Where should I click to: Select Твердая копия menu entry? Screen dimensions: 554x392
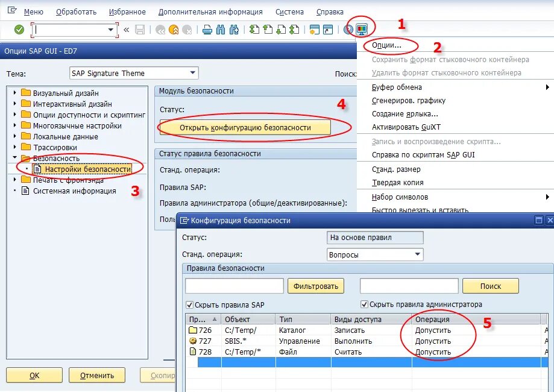tap(455, 182)
